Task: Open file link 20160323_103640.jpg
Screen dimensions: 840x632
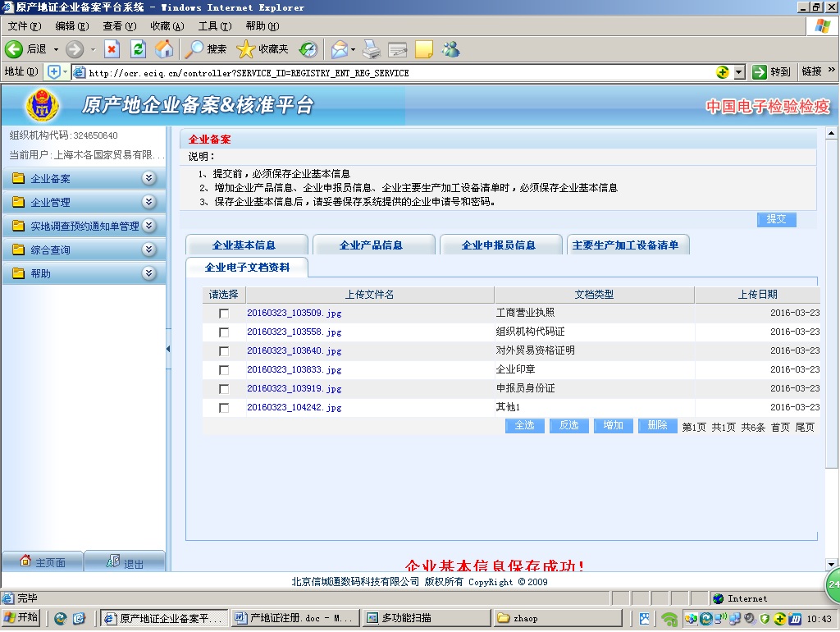Action: [294, 351]
